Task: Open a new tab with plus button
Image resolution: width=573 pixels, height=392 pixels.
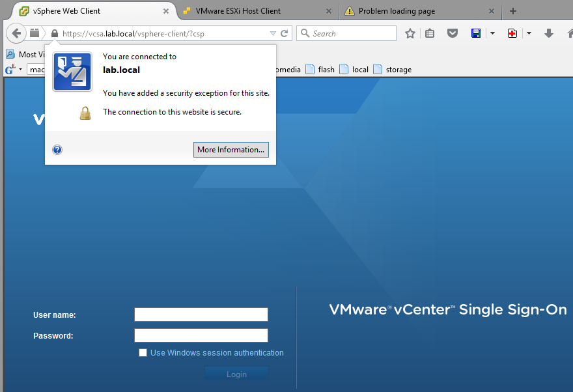Action: (512, 11)
